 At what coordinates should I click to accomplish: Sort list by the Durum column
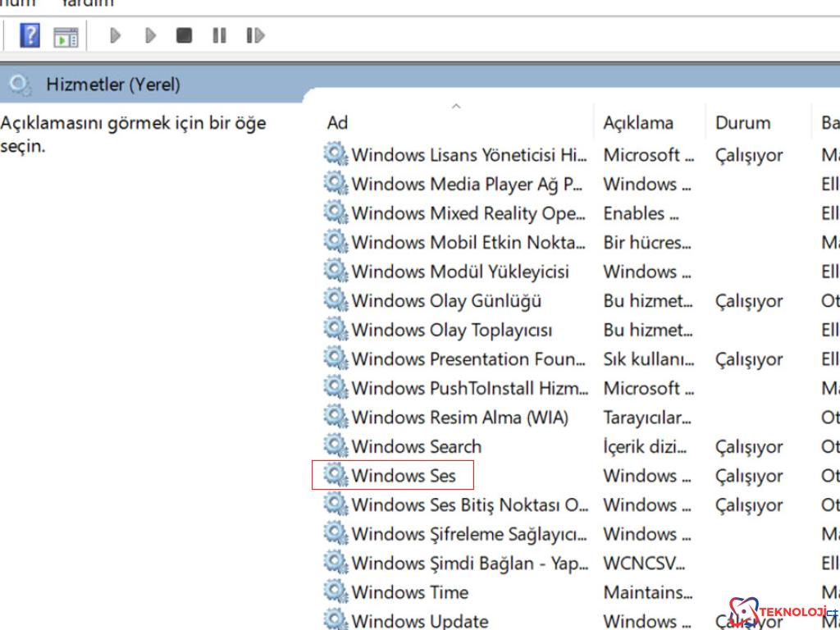pos(742,123)
